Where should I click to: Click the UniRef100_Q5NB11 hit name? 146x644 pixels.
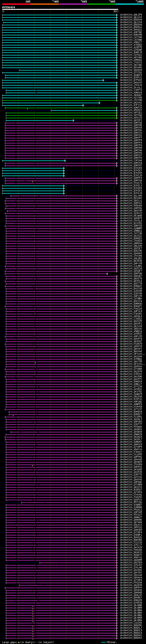(131, 231)
